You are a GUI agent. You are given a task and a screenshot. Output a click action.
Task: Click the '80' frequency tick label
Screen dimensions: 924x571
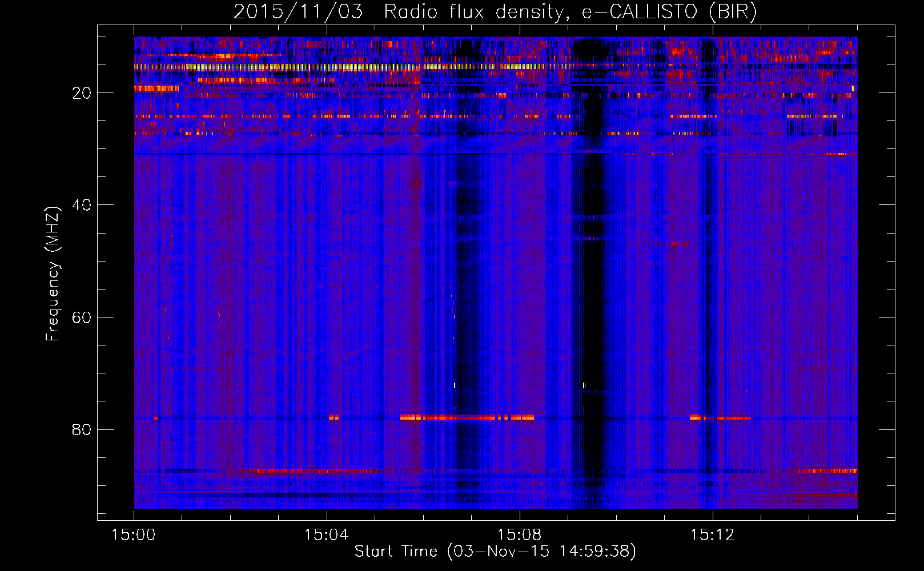tap(82, 429)
